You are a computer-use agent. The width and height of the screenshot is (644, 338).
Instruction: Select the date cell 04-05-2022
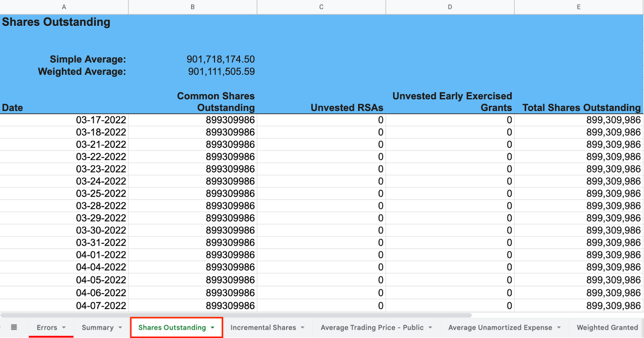pos(64,280)
